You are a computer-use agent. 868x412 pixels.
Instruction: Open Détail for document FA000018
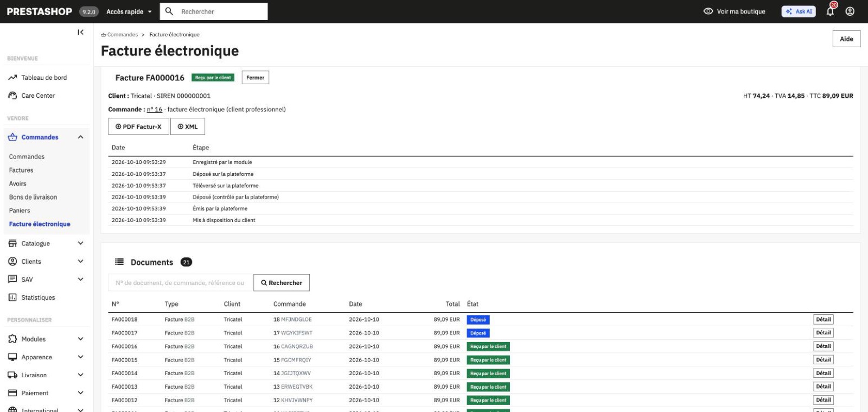point(824,320)
